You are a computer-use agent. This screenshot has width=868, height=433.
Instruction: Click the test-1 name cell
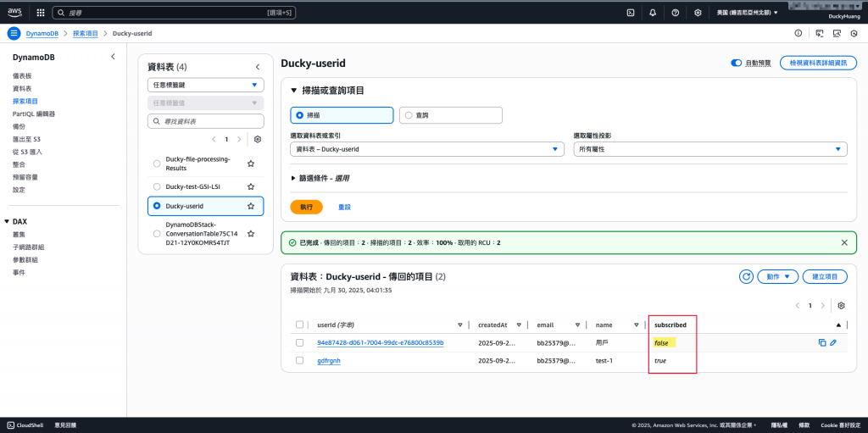(604, 360)
